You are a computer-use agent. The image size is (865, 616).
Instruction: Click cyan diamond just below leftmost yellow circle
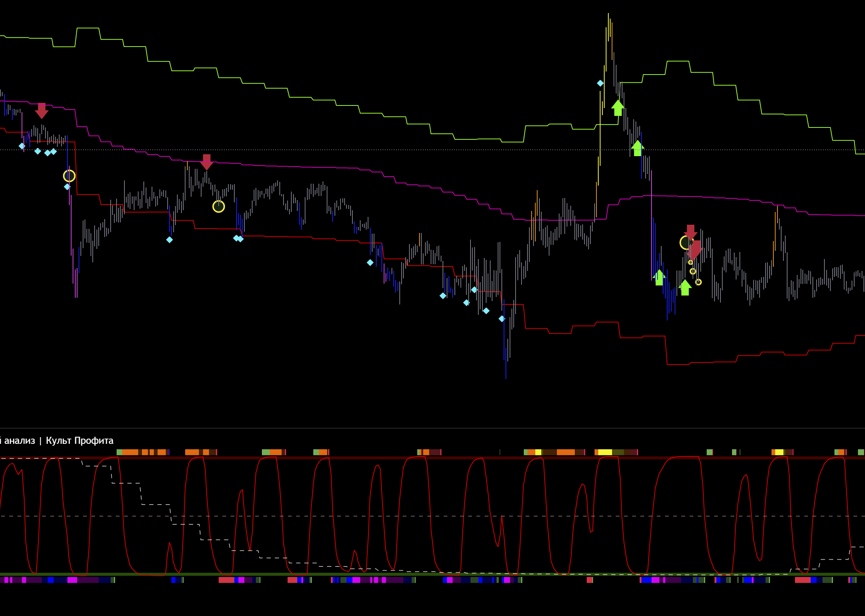pyautogui.click(x=67, y=187)
